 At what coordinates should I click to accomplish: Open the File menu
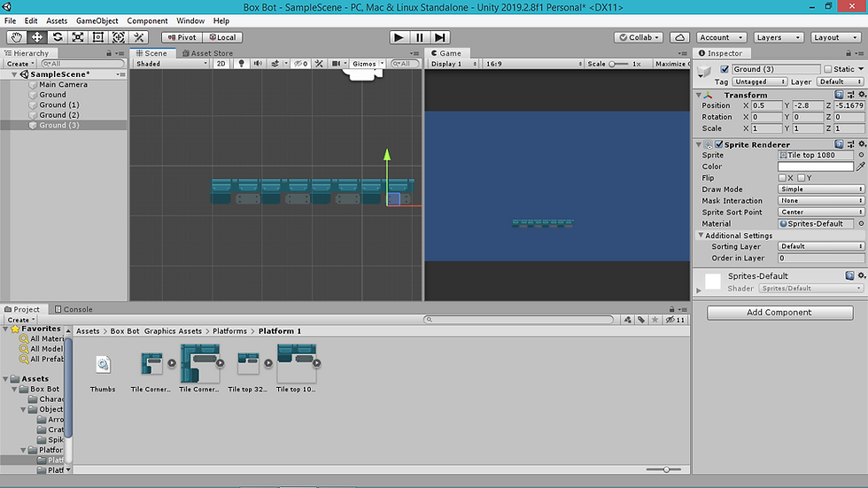click(10, 20)
